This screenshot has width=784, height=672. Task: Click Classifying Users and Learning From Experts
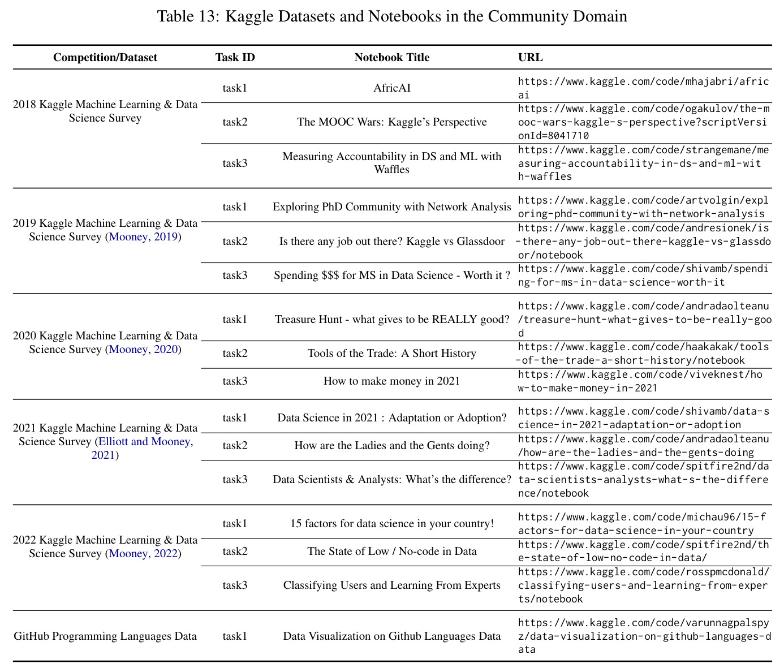(x=392, y=585)
